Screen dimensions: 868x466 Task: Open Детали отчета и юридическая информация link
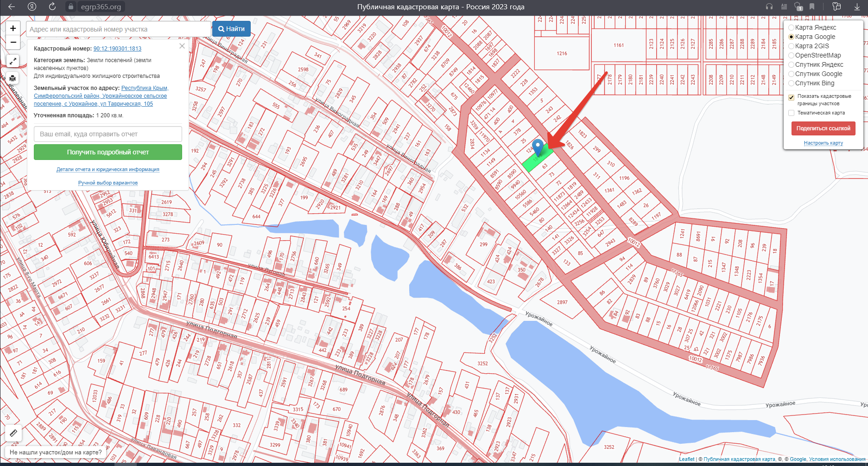coord(108,170)
